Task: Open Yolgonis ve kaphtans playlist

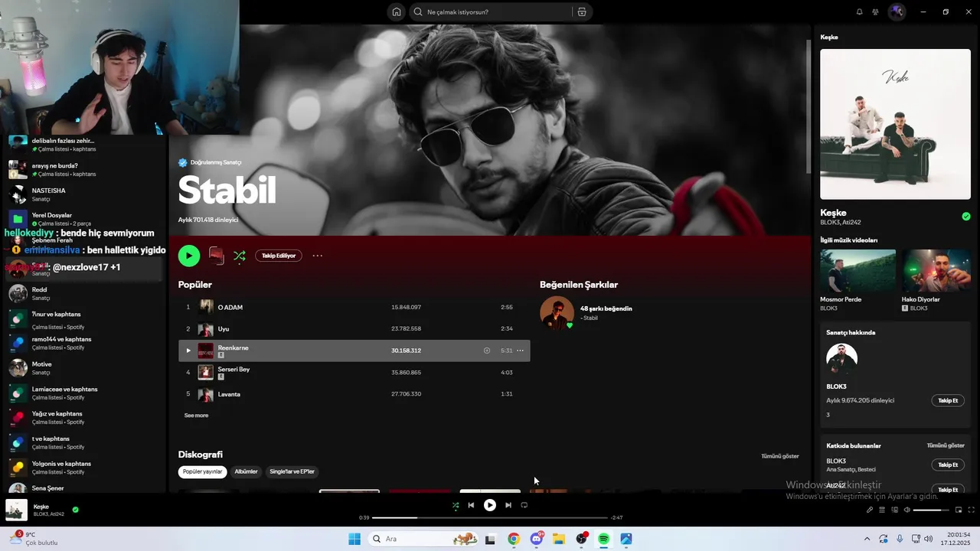Action: tap(84, 468)
